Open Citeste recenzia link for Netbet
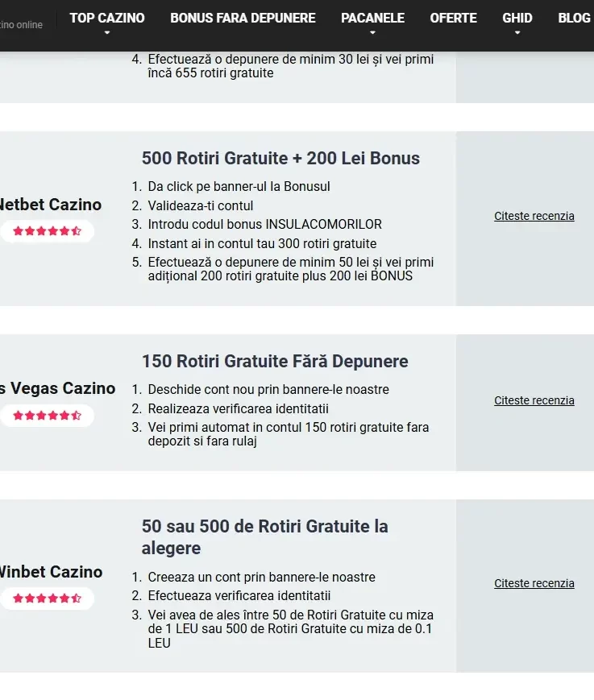The height and width of the screenshot is (700, 594). pyautogui.click(x=534, y=216)
